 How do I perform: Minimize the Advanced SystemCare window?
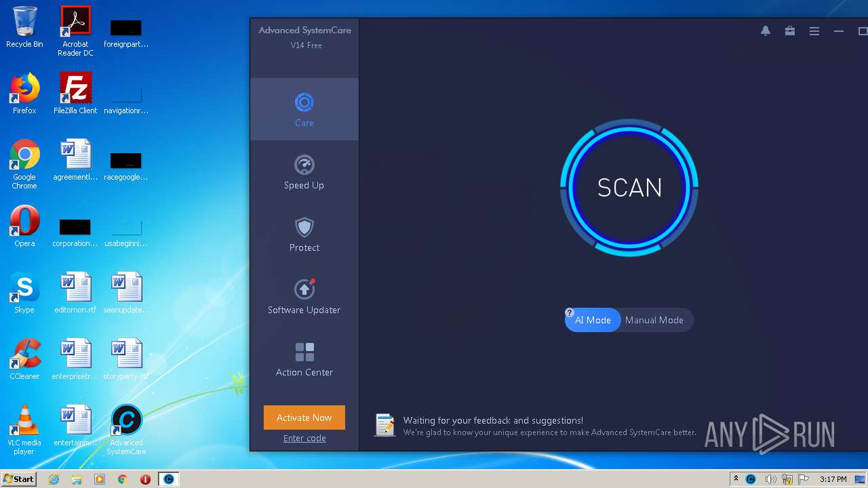click(839, 31)
